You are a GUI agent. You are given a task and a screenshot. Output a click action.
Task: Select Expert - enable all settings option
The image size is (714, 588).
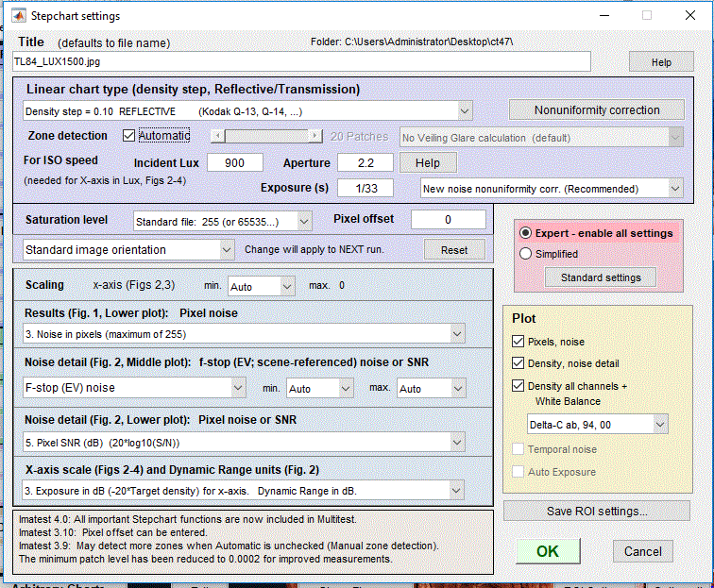point(526,233)
